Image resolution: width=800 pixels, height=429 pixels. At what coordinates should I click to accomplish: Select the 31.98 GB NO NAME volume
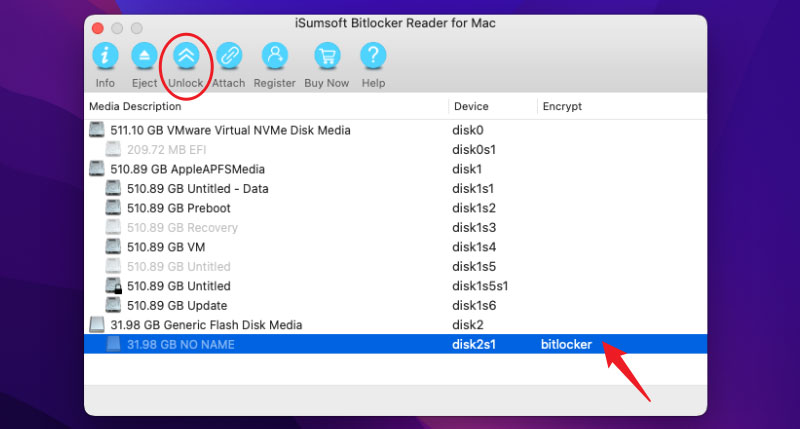click(395, 344)
